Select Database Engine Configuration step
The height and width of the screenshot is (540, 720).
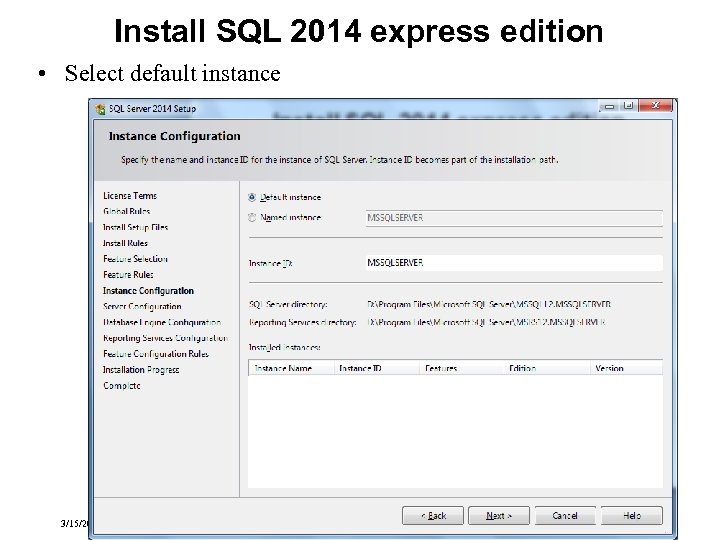(162, 322)
